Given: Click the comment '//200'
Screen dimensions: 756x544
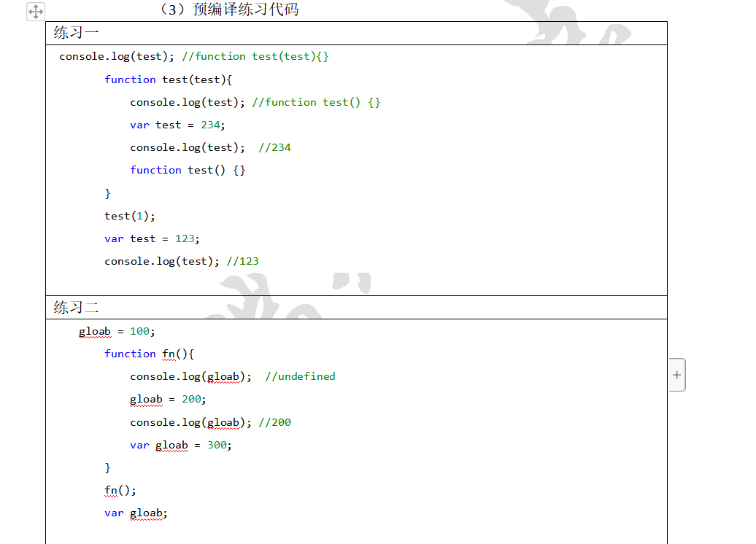Looking at the screenshot, I should pyautogui.click(x=275, y=422).
